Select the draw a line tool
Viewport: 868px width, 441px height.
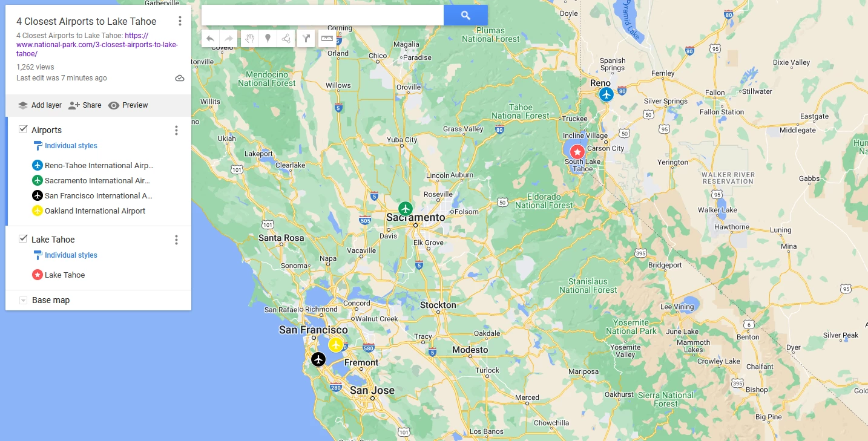[286, 39]
